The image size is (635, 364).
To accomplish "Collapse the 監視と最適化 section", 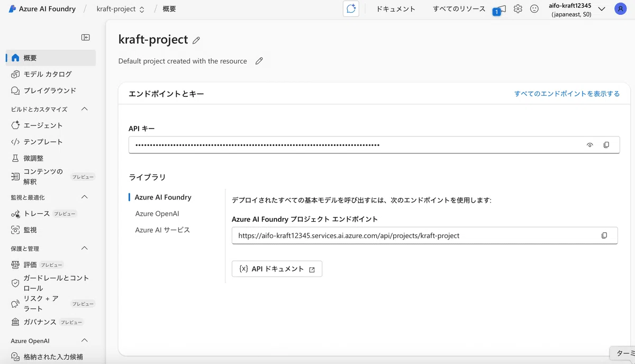I will [84, 197].
